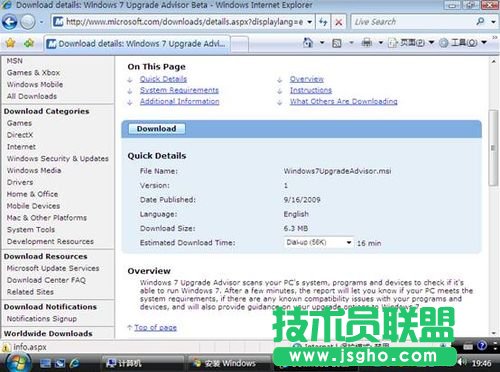Open Windows Security & Updates category
The height and width of the screenshot is (372, 500).
(x=58, y=159)
